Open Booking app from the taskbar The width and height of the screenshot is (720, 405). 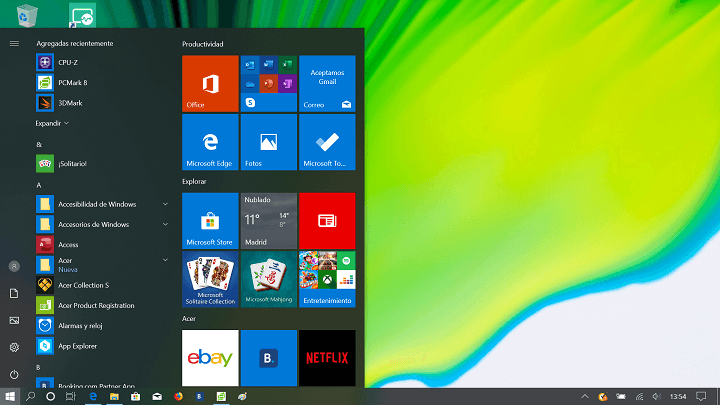point(199,396)
